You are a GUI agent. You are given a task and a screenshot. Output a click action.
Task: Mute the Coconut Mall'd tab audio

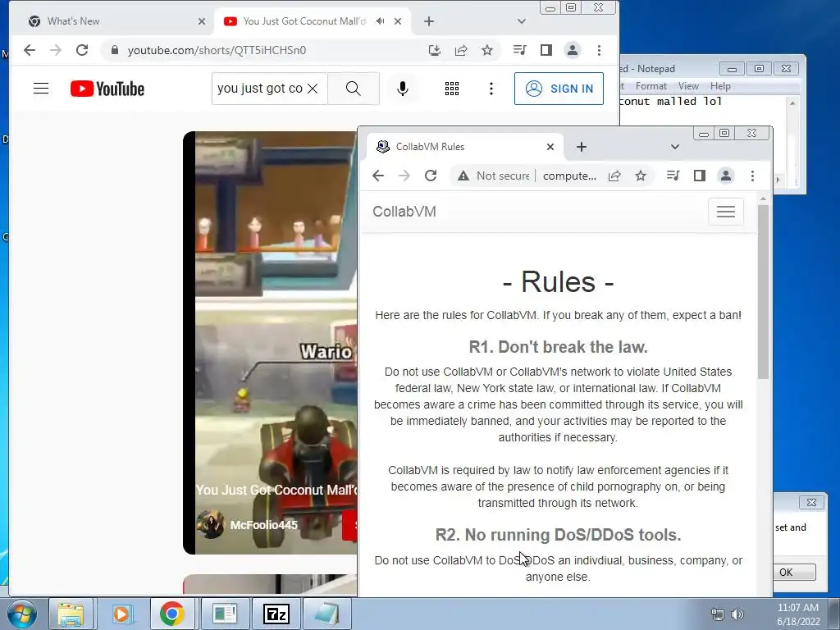coord(380,21)
